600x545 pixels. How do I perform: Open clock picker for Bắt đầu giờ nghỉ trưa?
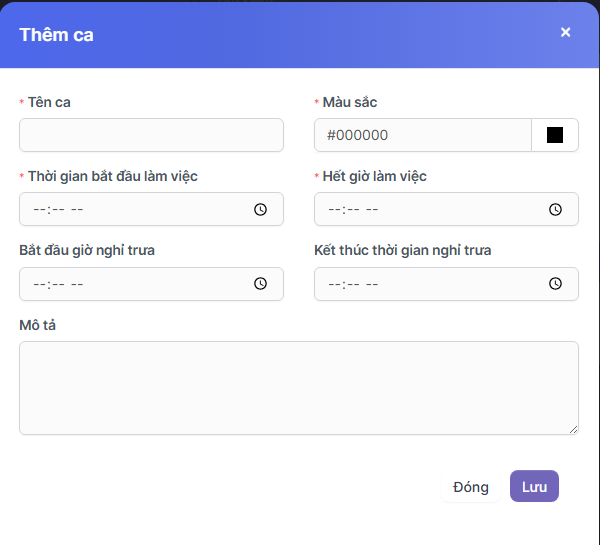pyautogui.click(x=260, y=284)
